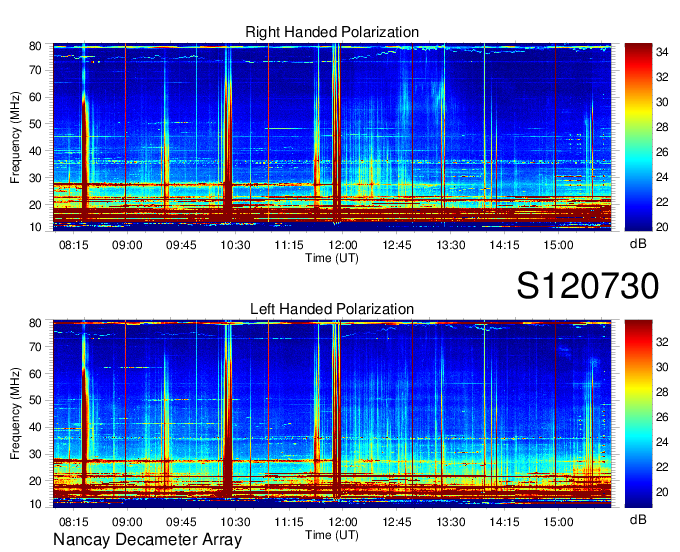Click the Nancay Decameter Array caption
The image size is (680, 552).
coord(147,539)
